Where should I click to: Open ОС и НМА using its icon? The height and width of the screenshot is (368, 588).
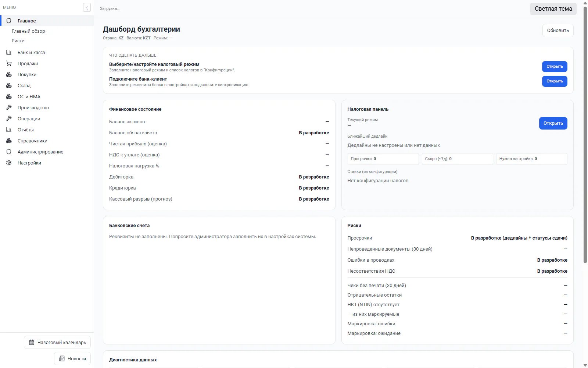pyautogui.click(x=9, y=96)
